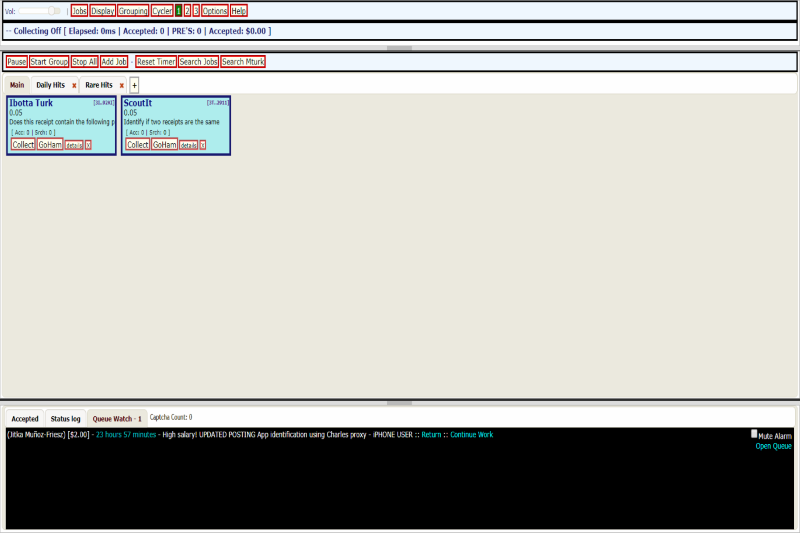Click the Search Mturk button
This screenshot has width=800, height=533.
243,62
